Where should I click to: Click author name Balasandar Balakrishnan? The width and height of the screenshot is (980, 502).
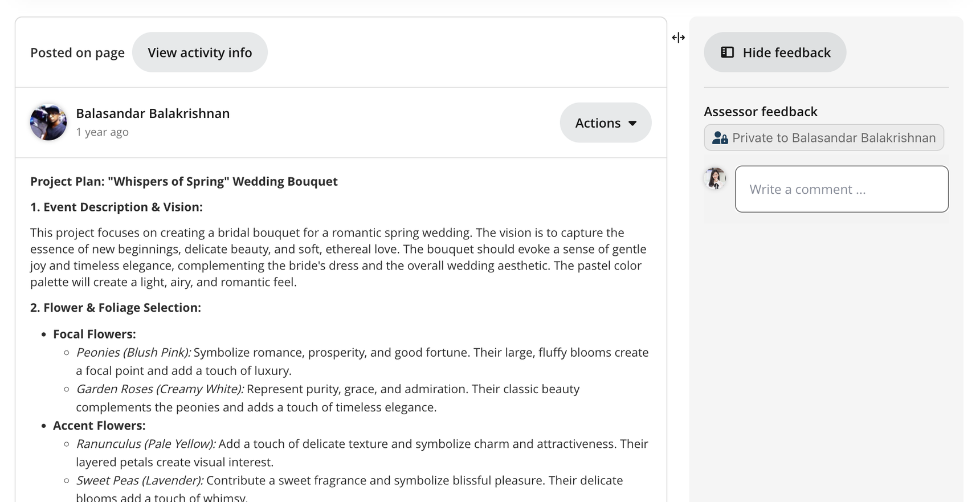[153, 113]
